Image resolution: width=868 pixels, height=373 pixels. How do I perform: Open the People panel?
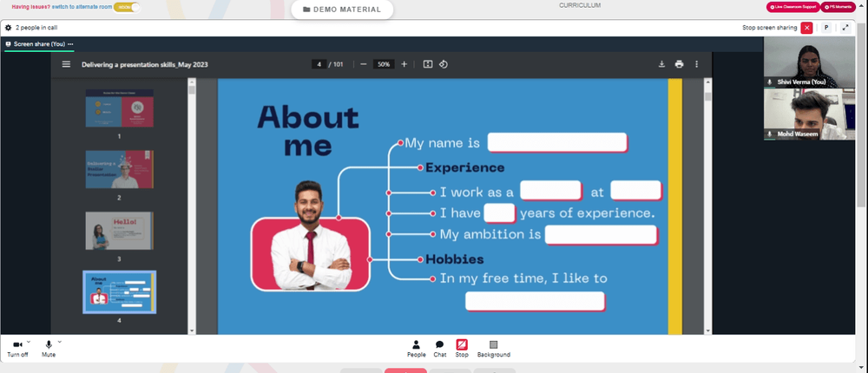417,349
